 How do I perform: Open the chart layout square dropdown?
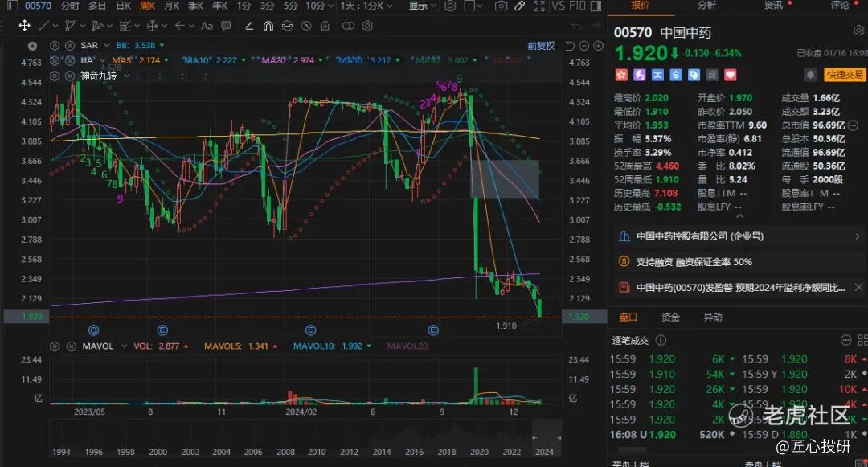coord(473,6)
